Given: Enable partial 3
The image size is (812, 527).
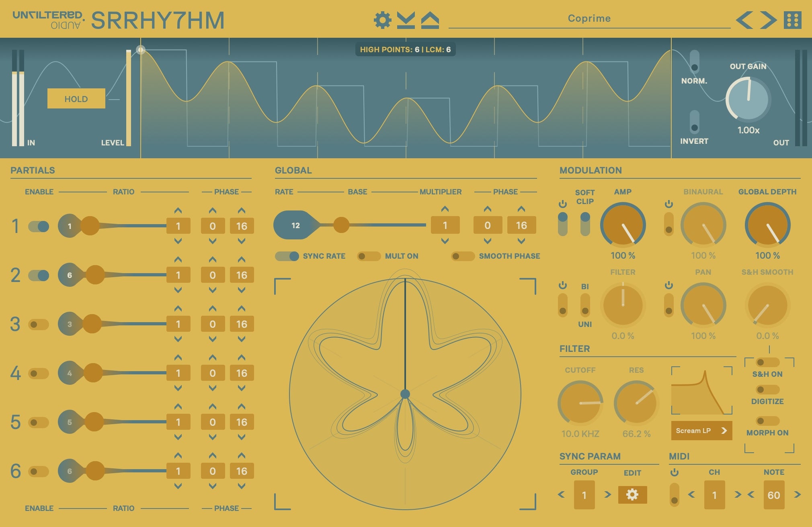Looking at the screenshot, I should coord(39,325).
